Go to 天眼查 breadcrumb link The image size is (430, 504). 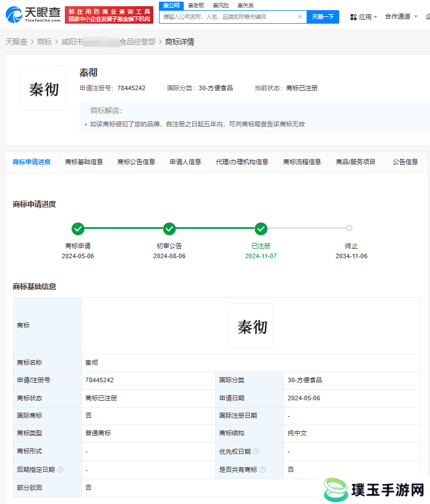click(x=16, y=42)
